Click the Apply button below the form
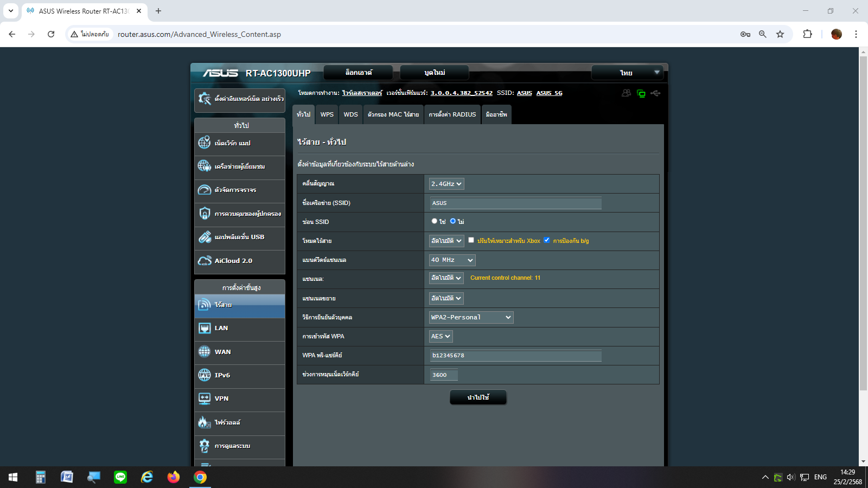 pyautogui.click(x=478, y=397)
